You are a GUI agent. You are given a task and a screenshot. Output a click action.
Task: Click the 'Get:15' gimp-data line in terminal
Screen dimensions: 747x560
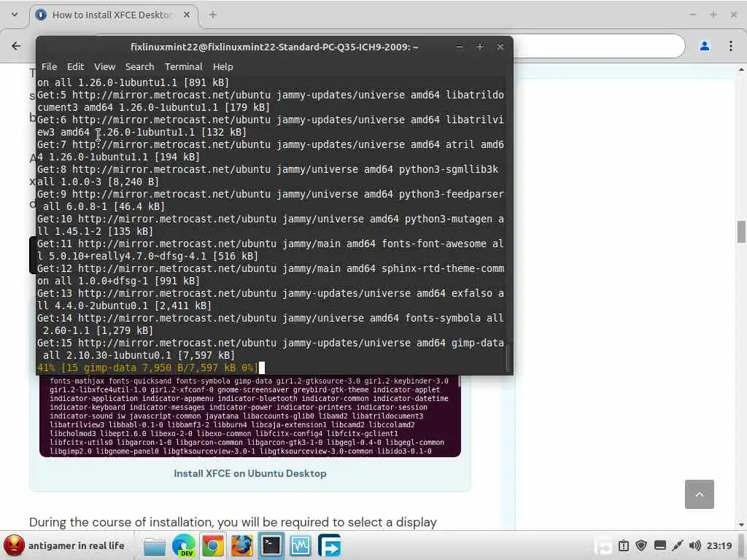(x=270, y=349)
